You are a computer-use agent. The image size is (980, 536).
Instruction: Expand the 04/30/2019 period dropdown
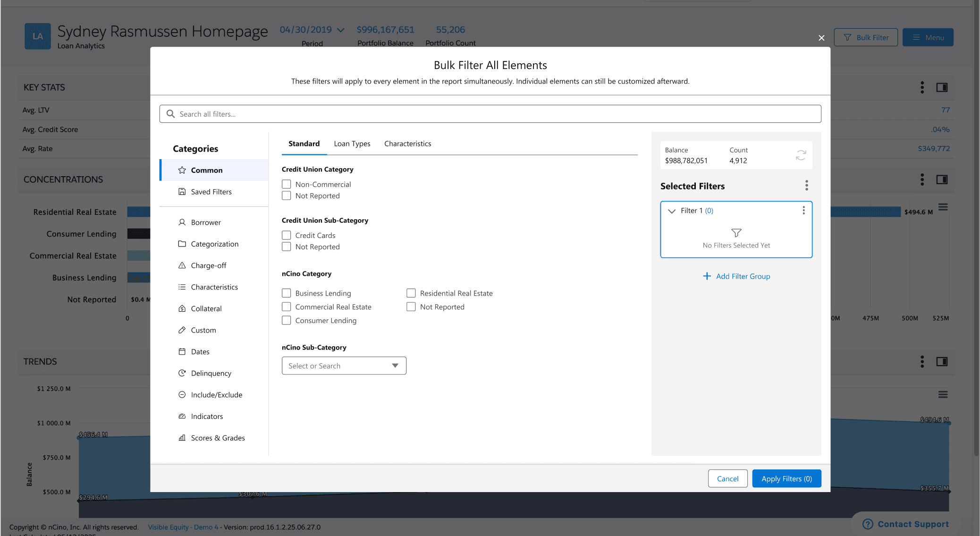point(312,30)
